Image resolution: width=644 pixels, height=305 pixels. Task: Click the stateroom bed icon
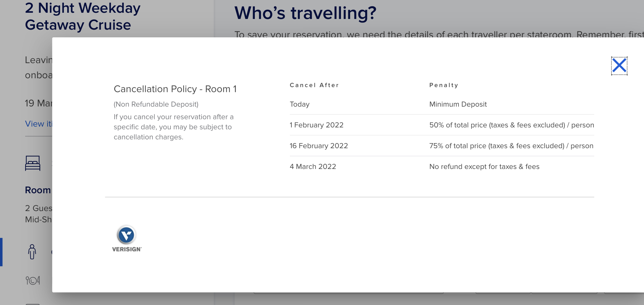33,163
